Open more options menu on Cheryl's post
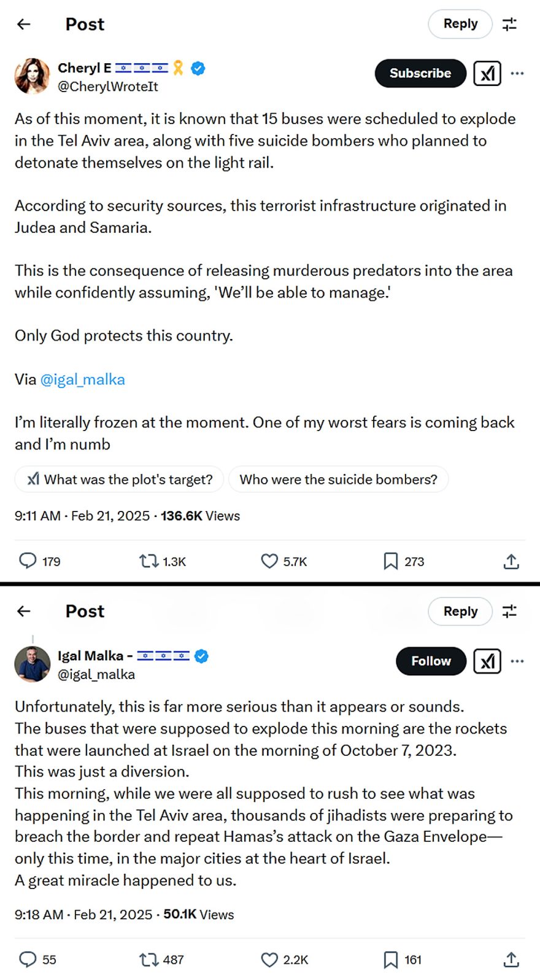The width and height of the screenshot is (540, 980). (517, 74)
